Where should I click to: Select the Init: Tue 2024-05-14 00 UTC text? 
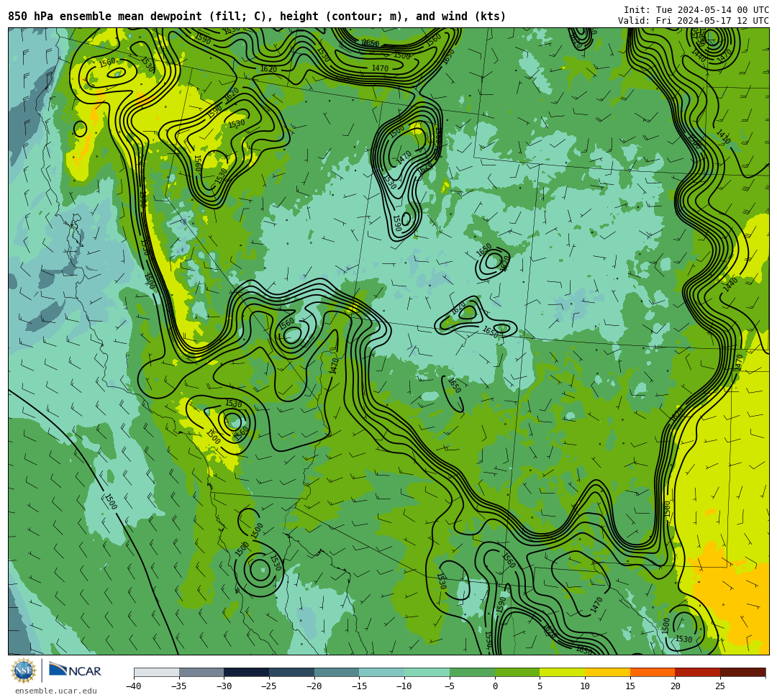(x=696, y=10)
